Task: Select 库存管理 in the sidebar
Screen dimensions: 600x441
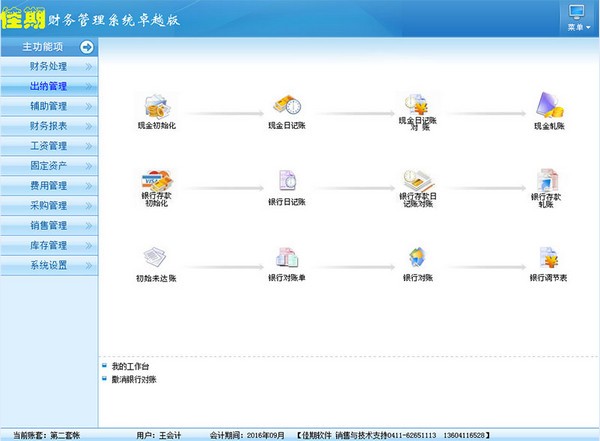Action: coord(49,246)
